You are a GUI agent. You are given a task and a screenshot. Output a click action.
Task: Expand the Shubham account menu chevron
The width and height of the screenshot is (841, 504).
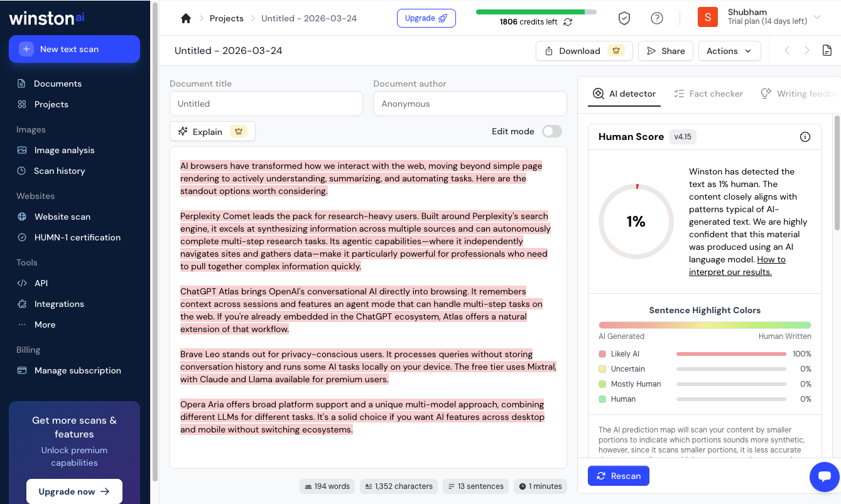pyautogui.click(x=817, y=18)
